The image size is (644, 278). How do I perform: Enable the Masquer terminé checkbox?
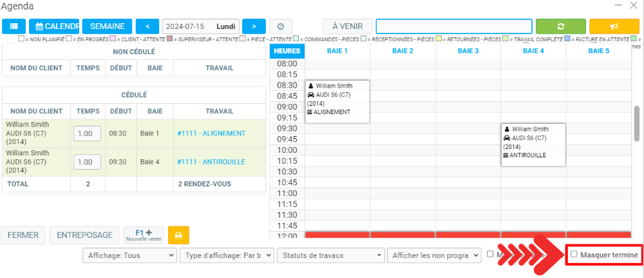pyautogui.click(x=574, y=255)
